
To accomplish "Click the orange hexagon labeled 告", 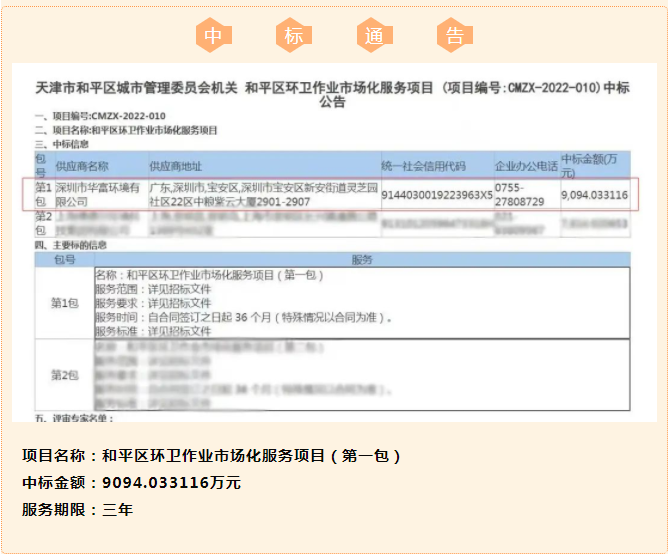I will pos(454,36).
